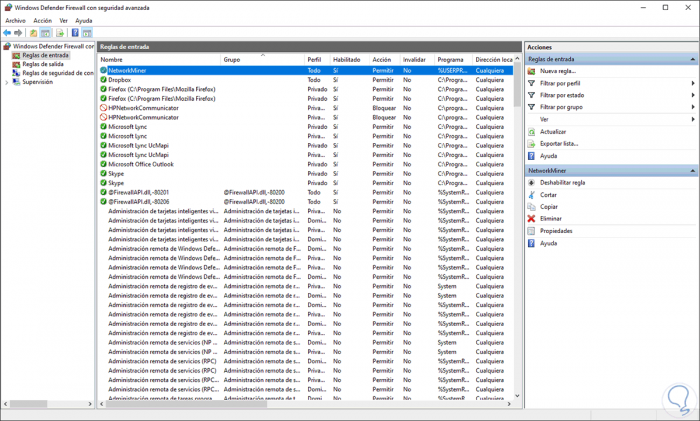Click the green check icon of Dropbox rule

tap(104, 80)
